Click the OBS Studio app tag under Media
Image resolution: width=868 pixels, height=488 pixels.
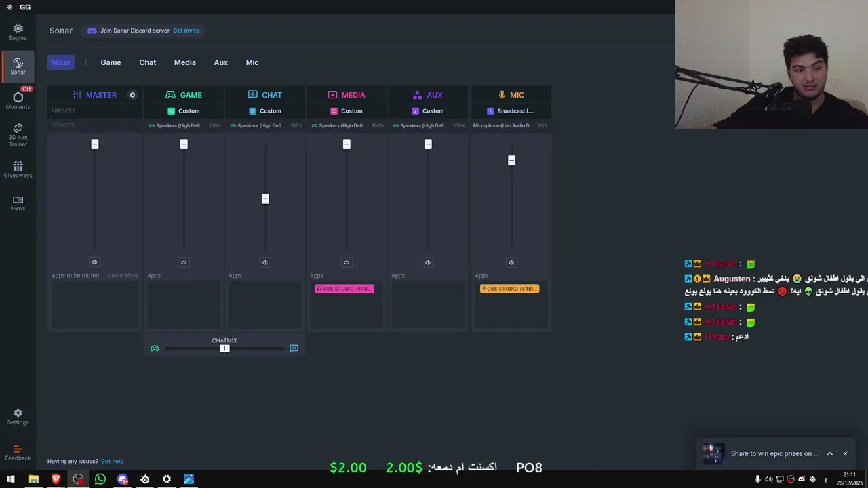344,289
